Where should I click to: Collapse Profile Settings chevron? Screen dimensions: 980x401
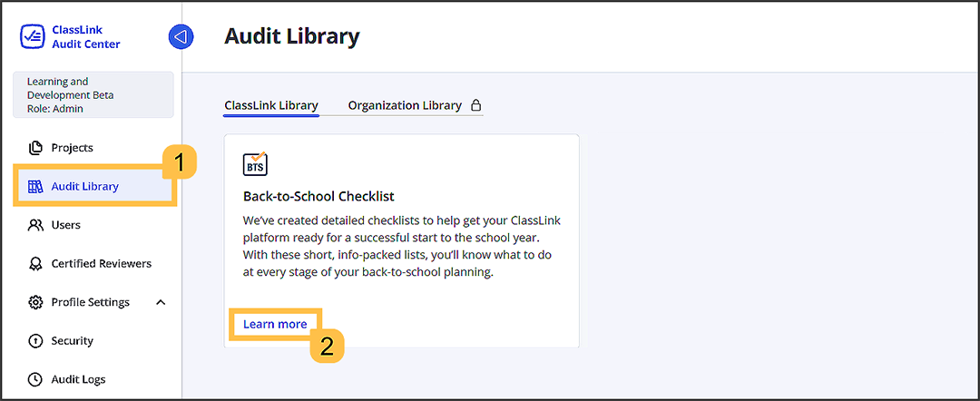click(x=161, y=302)
